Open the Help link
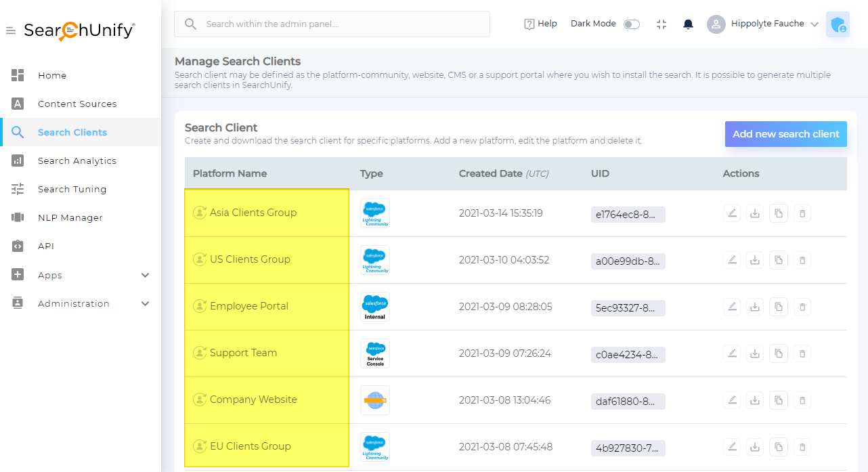This screenshot has height=472, width=868. click(x=540, y=24)
